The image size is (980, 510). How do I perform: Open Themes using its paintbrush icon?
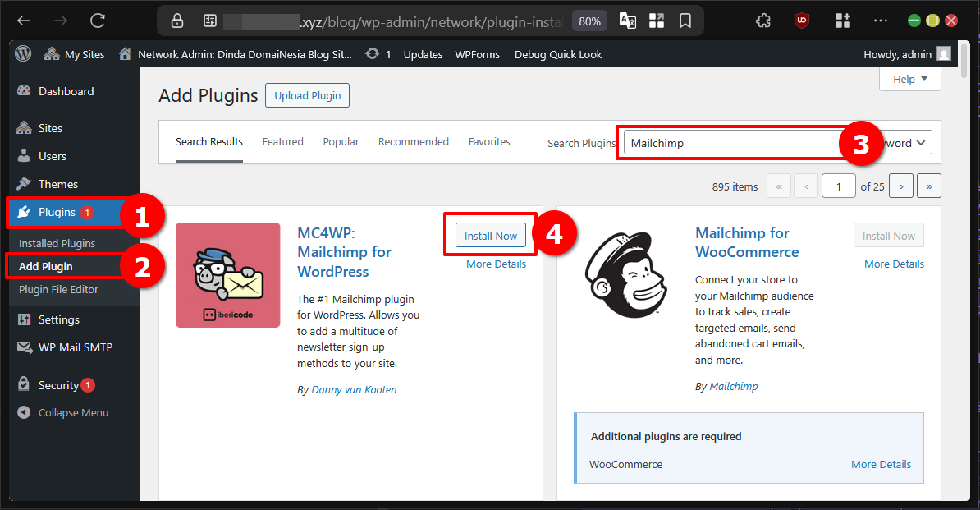23,183
